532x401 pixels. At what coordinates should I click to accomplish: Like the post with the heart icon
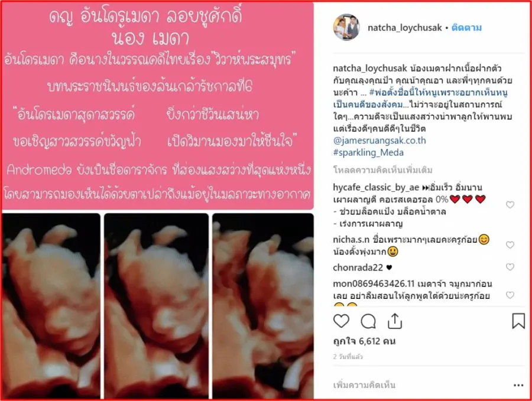tap(341, 321)
